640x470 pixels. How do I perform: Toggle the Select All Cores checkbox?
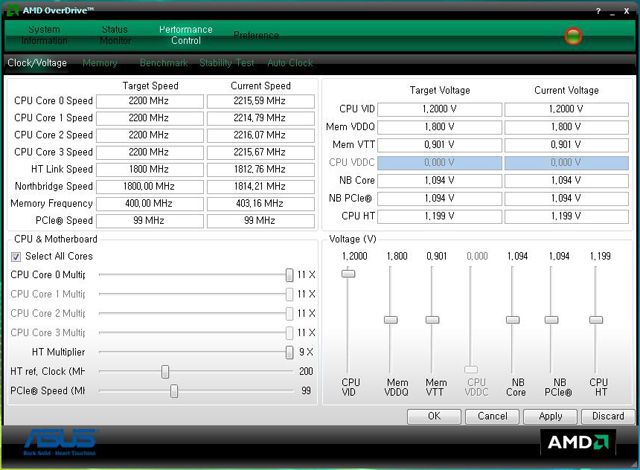coord(16,257)
